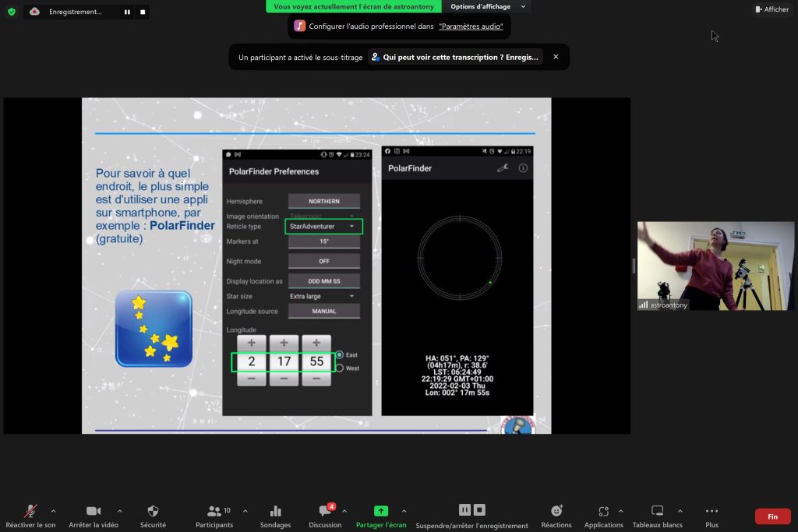Pause the cloud recording

(127, 12)
